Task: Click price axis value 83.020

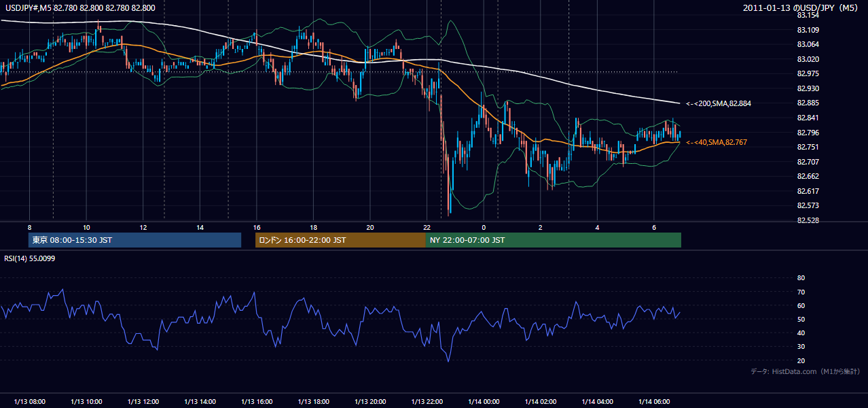Action: pos(808,59)
